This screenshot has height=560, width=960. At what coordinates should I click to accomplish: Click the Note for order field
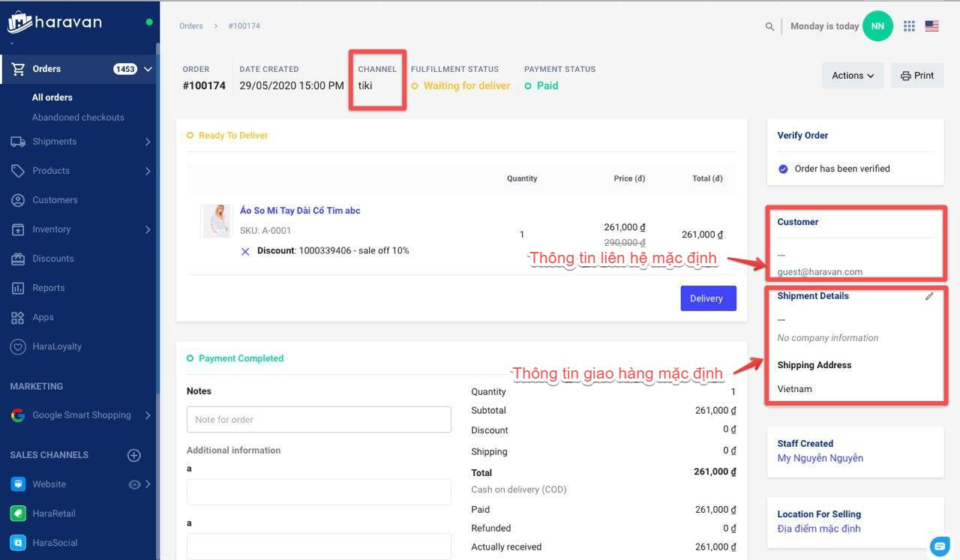pyautogui.click(x=319, y=420)
